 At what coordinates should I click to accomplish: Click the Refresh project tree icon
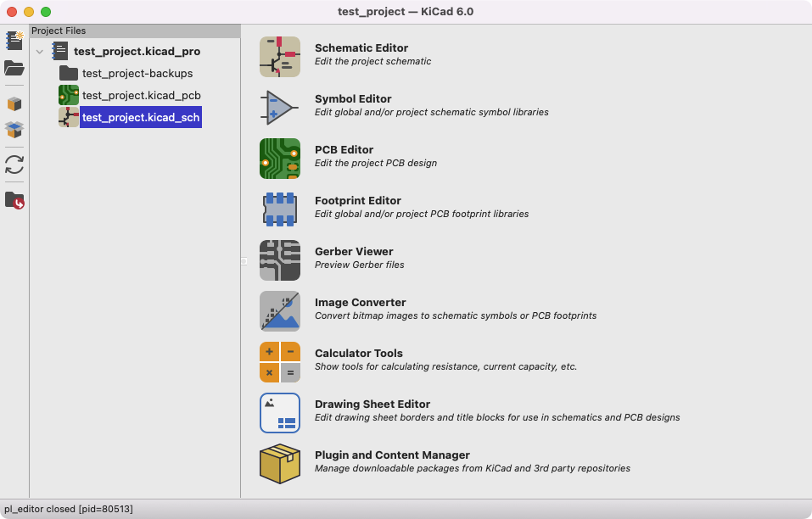[x=14, y=165]
